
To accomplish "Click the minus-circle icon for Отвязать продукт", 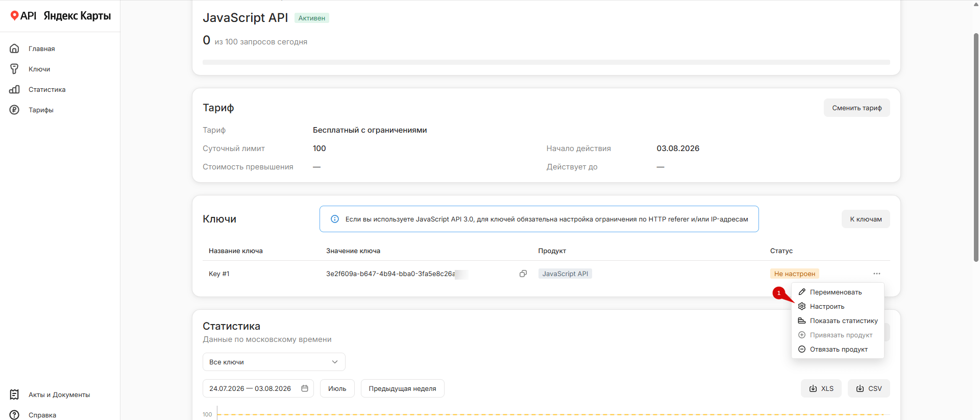I will [802, 349].
